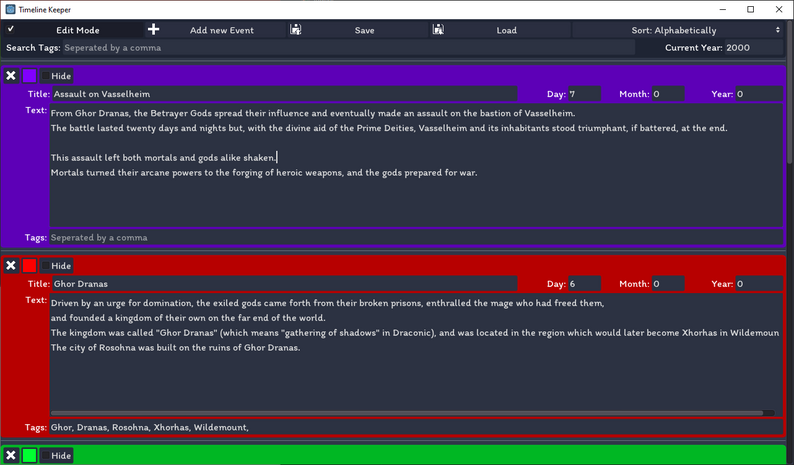Screen dimensions: 794x465
Task: Click the Day field showing 6
Action: (584, 284)
